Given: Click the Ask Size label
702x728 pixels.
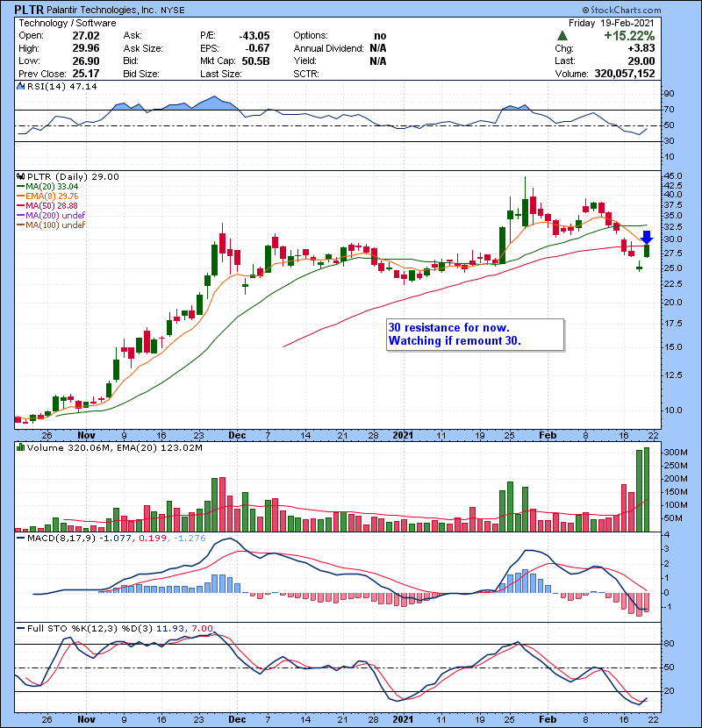Looking at the screenshot, I should click(143, 48).
